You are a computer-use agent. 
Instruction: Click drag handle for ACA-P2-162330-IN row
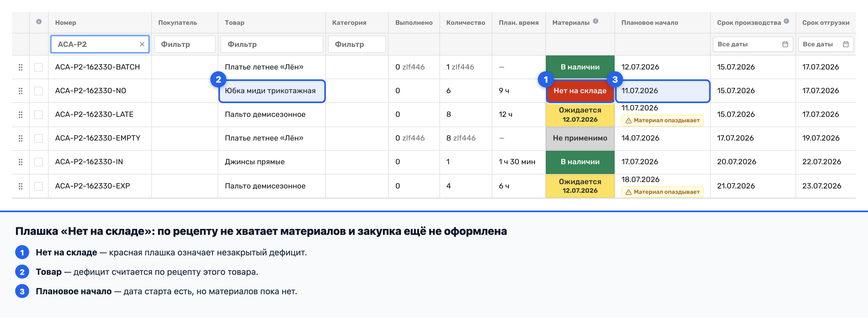pos(21,162)
